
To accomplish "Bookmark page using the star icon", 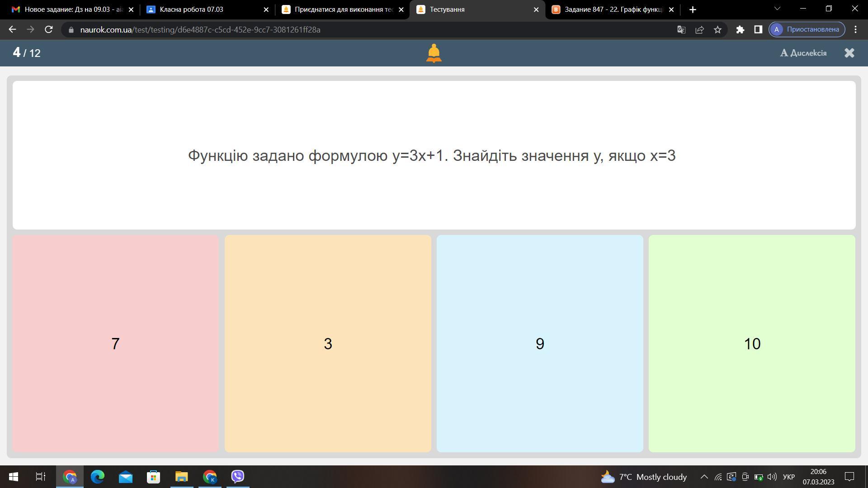I will [x=717, y=29].
